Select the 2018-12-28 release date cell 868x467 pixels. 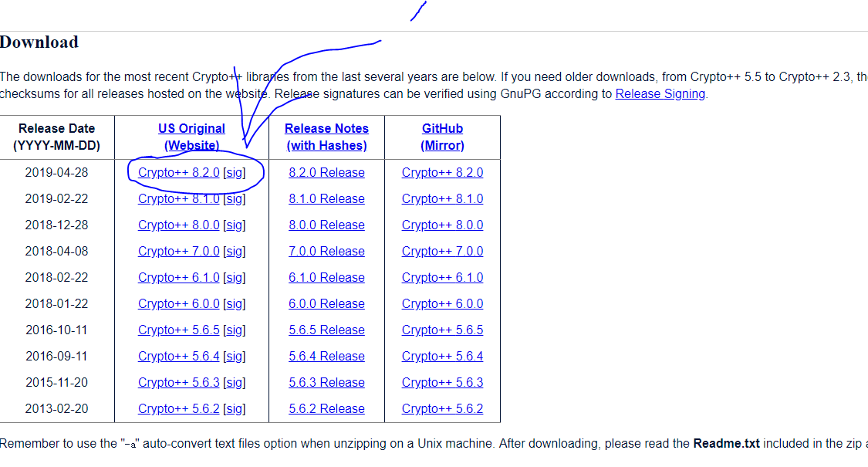(56, 225)
